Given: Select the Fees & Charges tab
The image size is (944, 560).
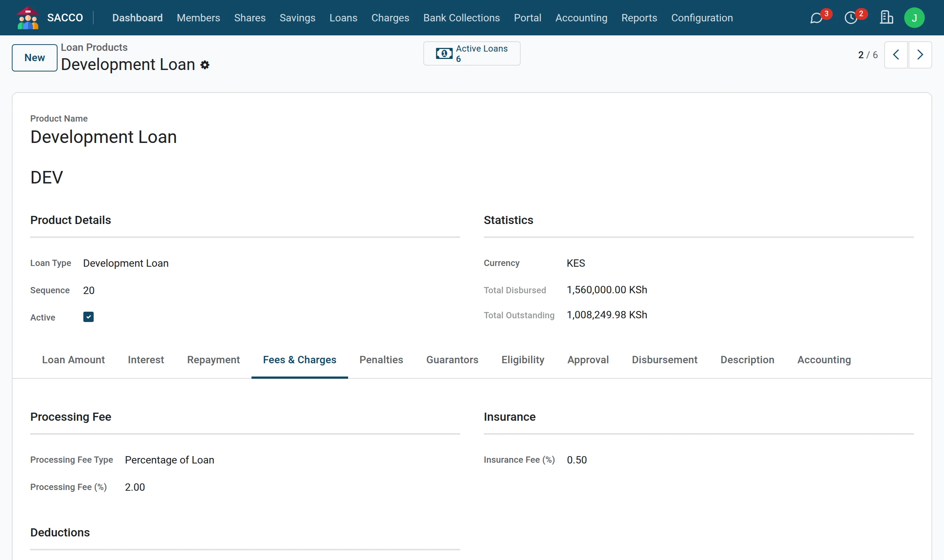Looking at the screenshot, I should tap(299, 360).
